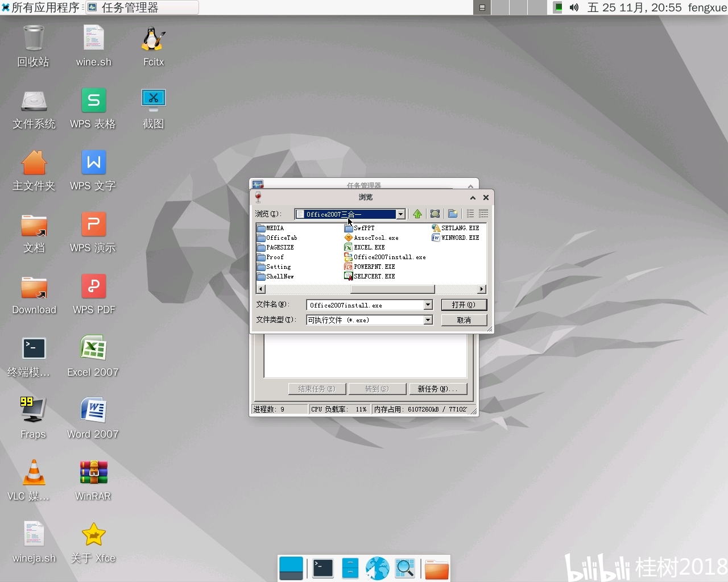Click the filename input field
Screen dimensions: 728x582
(365, 305)
